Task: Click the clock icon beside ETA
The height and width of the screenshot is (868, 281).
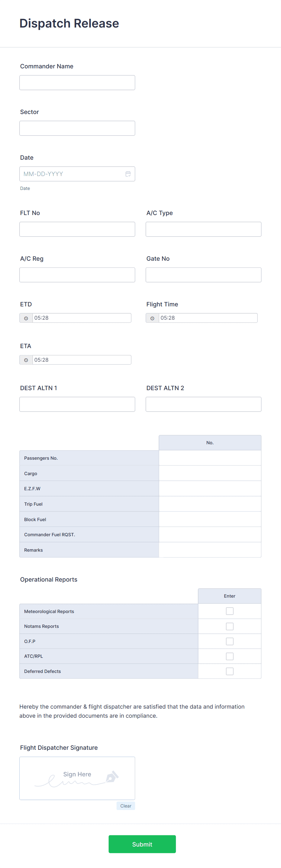Action: pos(26,360)
